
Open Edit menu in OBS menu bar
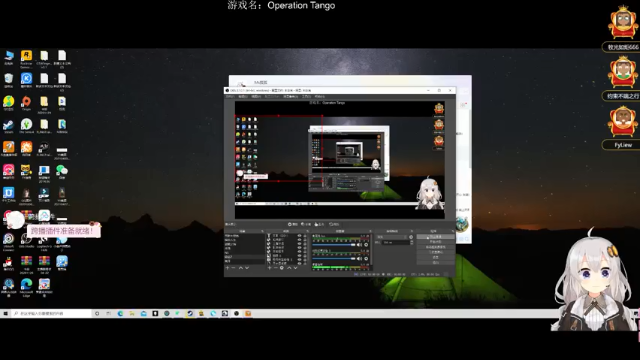tap(243, 96)
